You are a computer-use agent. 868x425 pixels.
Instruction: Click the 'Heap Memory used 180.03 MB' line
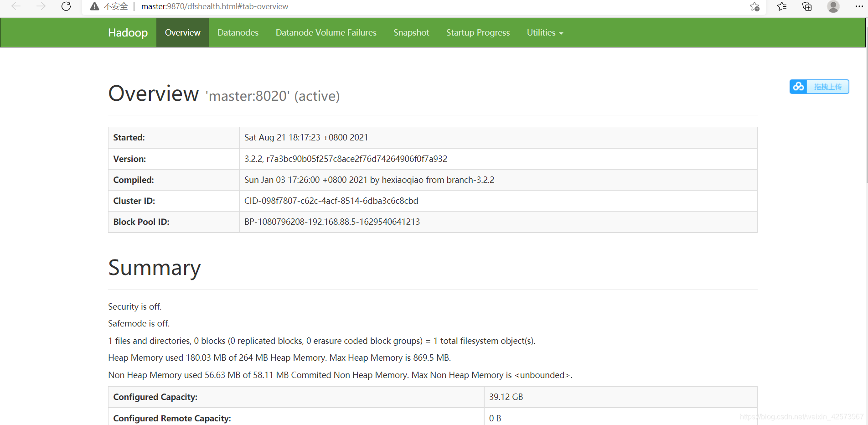[x=279, y=358]
